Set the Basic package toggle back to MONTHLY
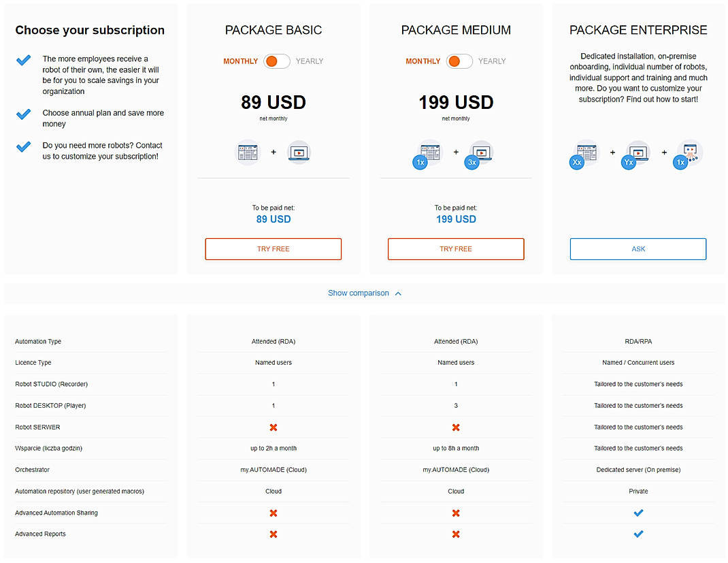728x563 pixels. [x=240, y=61]
